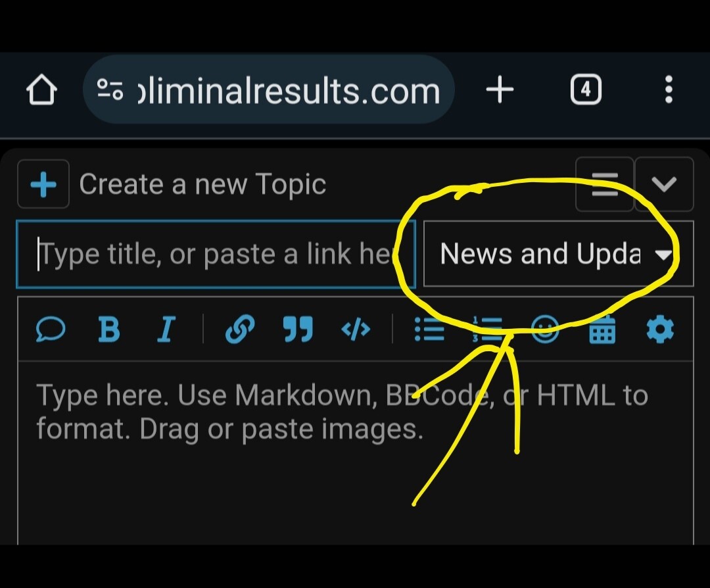Viewport: 710px width, 588px height.
Task: Add a bulleted list
Action: [429, 329]
